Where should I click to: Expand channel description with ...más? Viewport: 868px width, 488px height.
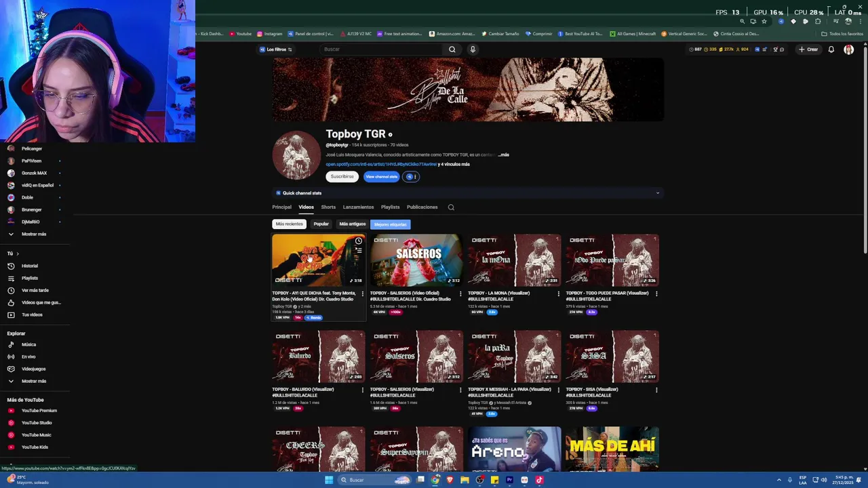click(x=503, y=155)
